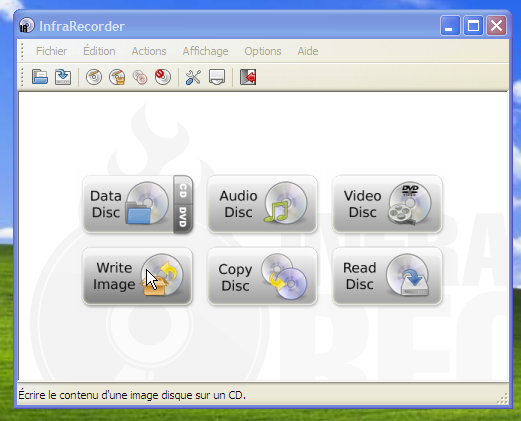Open the Actions menu

[x=149, y=51]
